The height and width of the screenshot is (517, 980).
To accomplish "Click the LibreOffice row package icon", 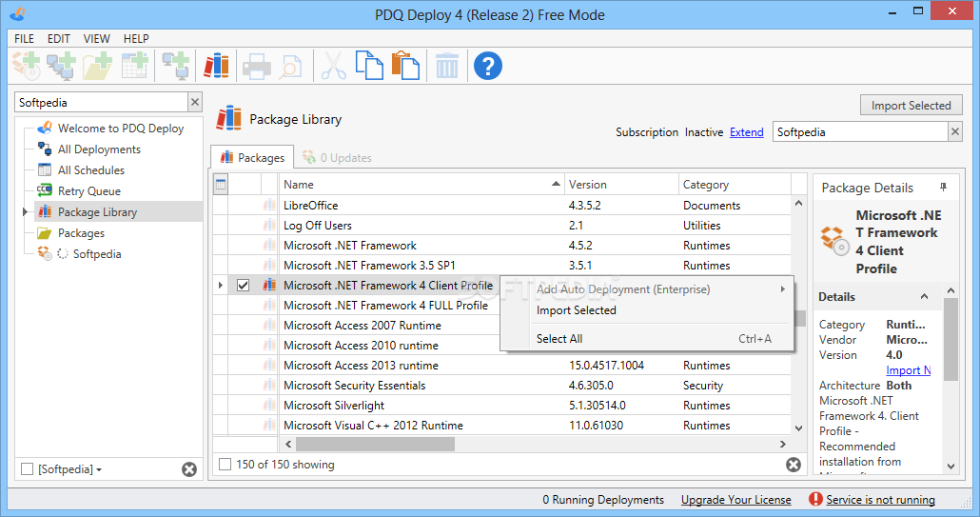I will tap(269, 205).
